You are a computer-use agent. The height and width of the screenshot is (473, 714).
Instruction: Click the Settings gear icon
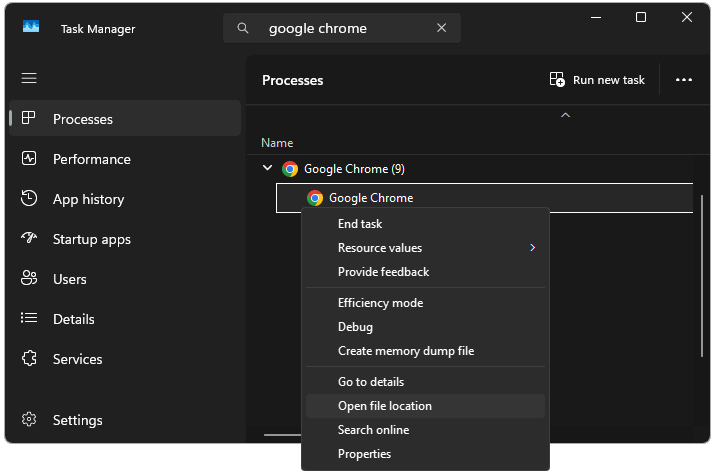[29, 419]
